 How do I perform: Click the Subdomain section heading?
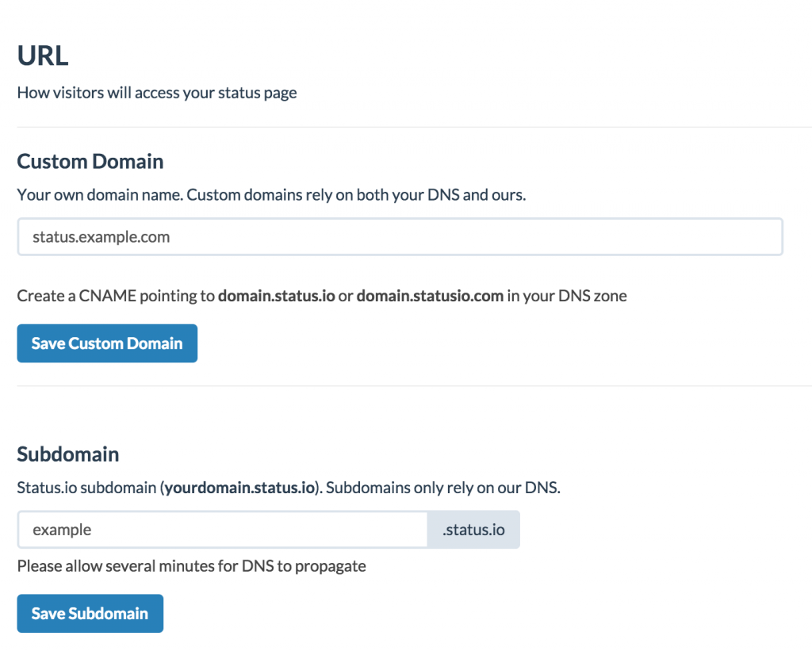67,454
